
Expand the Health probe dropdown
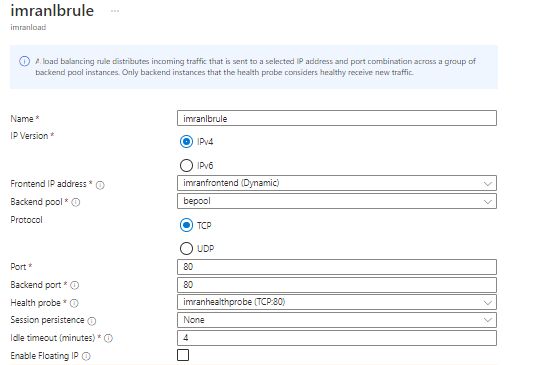point(337,302)
